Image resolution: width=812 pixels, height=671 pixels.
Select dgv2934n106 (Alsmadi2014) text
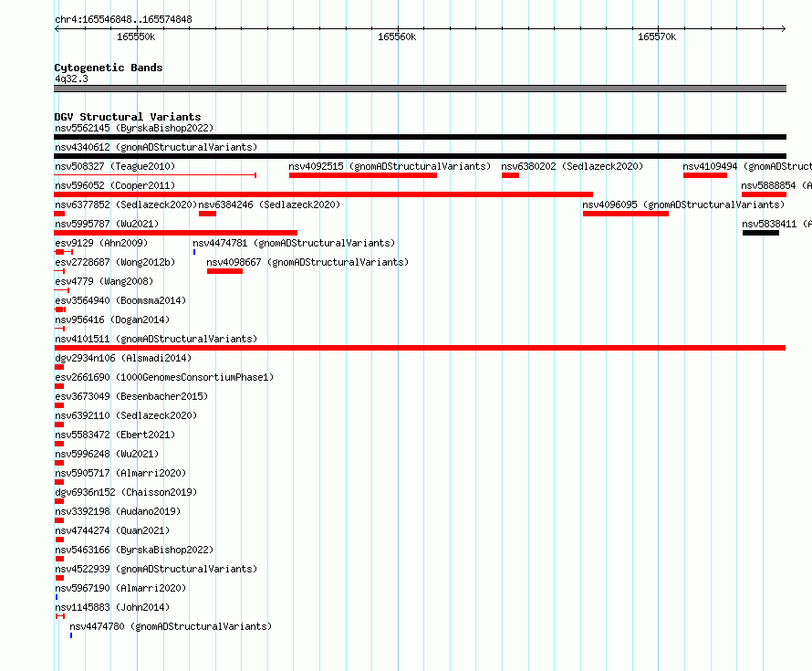click(123, 358)
